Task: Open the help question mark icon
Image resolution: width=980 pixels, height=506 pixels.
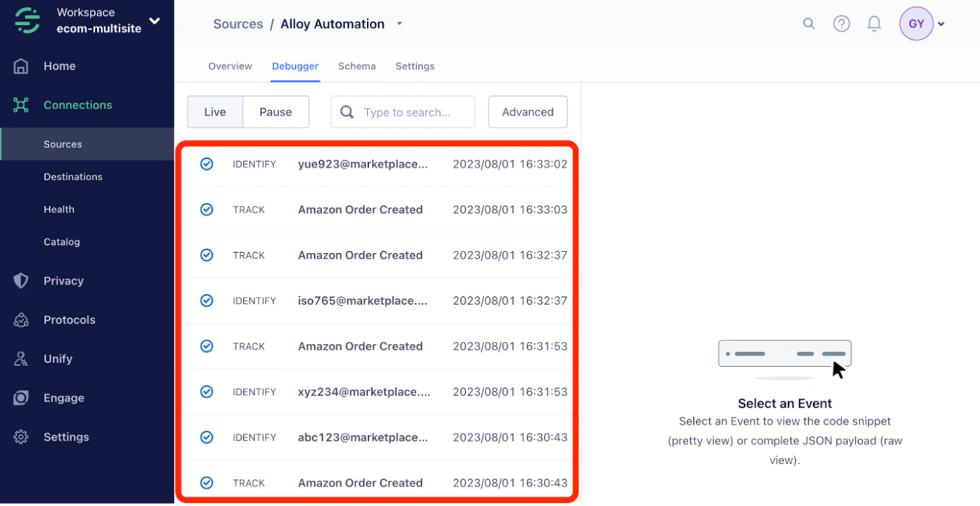Action: coord(841,24)
